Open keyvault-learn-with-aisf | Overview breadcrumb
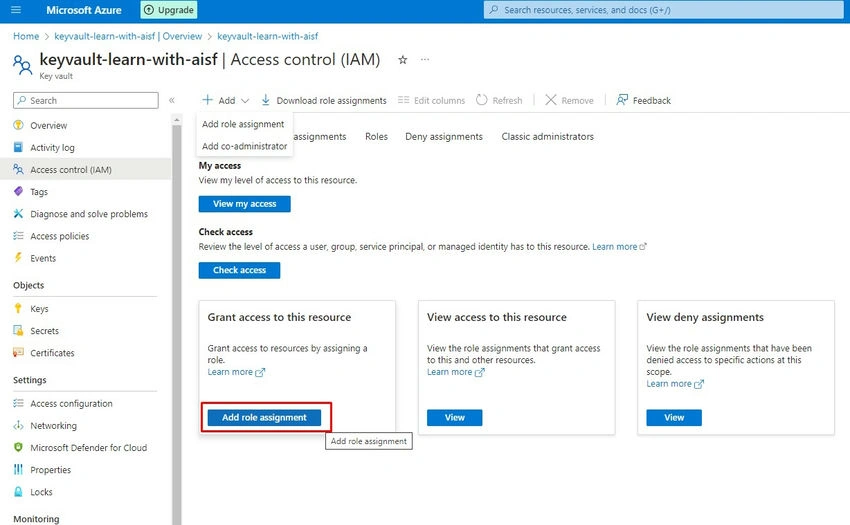This screenshot has width=850, height=525. coord(128,36)
